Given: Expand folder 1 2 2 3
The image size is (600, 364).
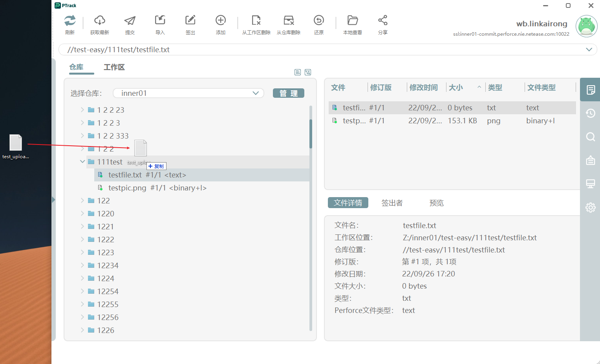Looking at the screenshot, I should click(82, 123).
